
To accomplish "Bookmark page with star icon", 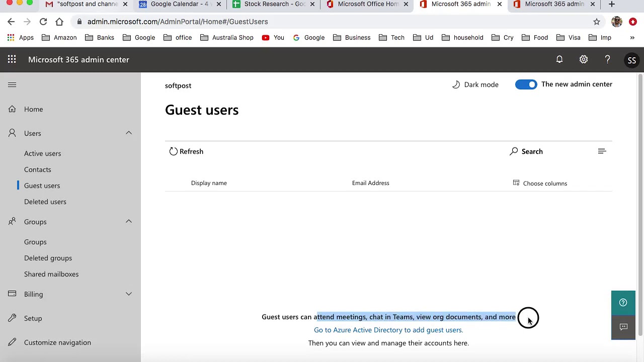I will click(x=597, y=22).
